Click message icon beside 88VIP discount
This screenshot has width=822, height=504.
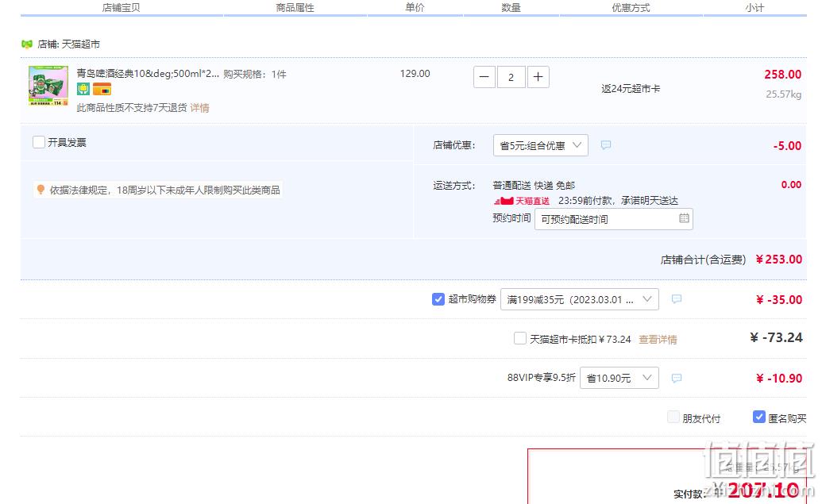tap(676, 379)
